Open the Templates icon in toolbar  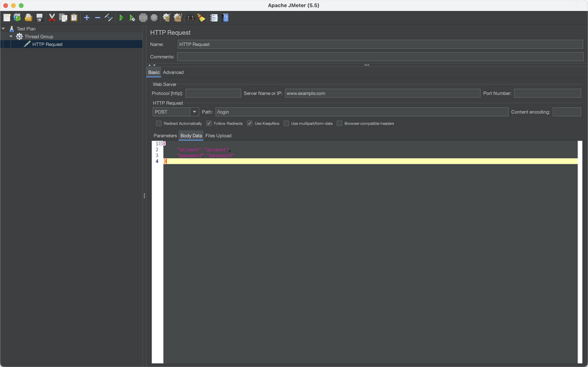point(17,18)
